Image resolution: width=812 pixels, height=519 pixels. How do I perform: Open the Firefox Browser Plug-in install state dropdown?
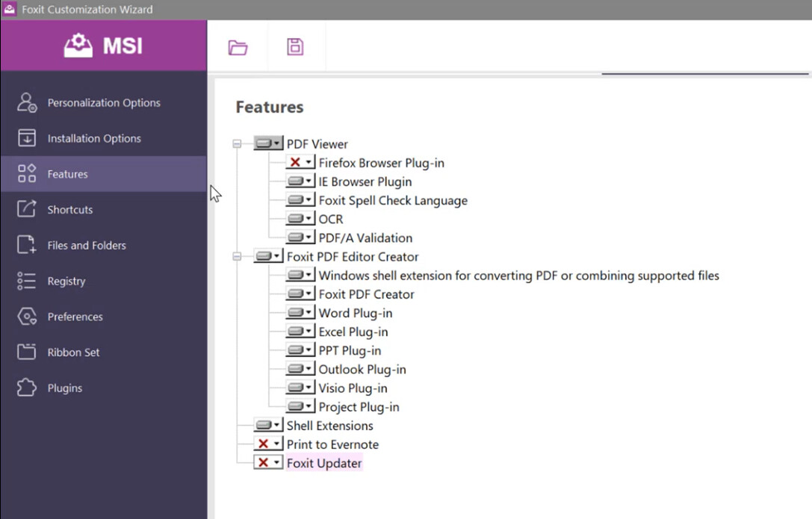point(300,163)
